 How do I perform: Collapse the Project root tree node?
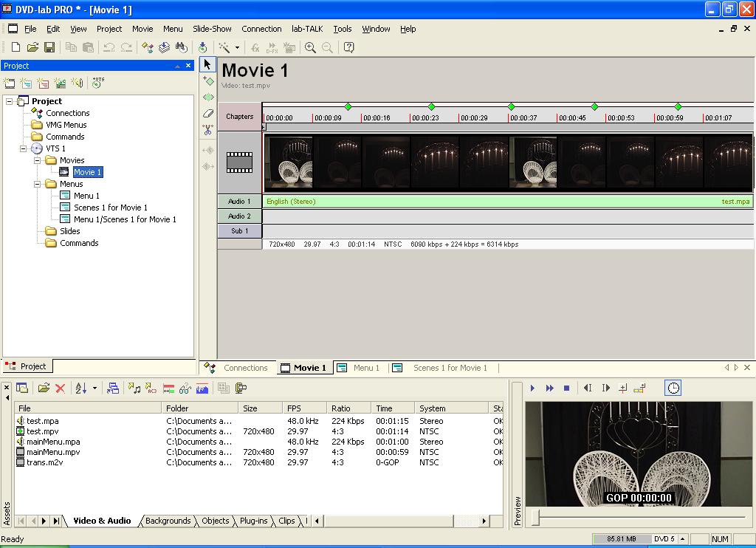9,101
